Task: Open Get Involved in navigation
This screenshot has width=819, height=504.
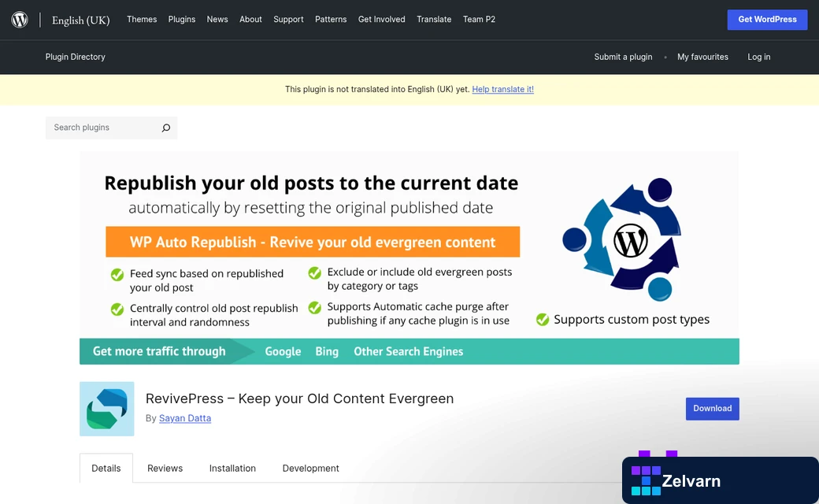Action: point(381,20)
